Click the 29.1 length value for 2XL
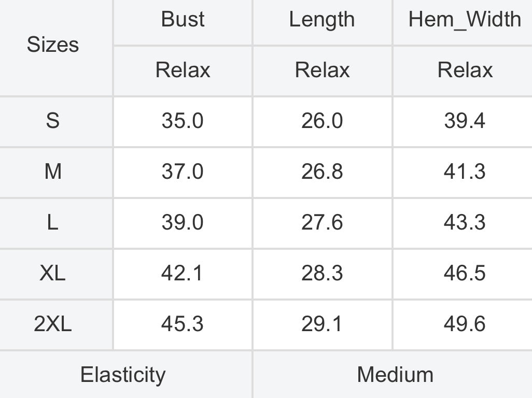The height and width of the screenshot is (398, 532). click(323, 324)
